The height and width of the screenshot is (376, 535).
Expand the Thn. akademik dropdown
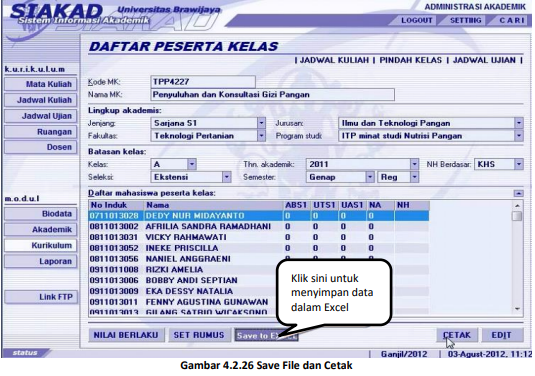pyautogui.click(x=414, y=164)
